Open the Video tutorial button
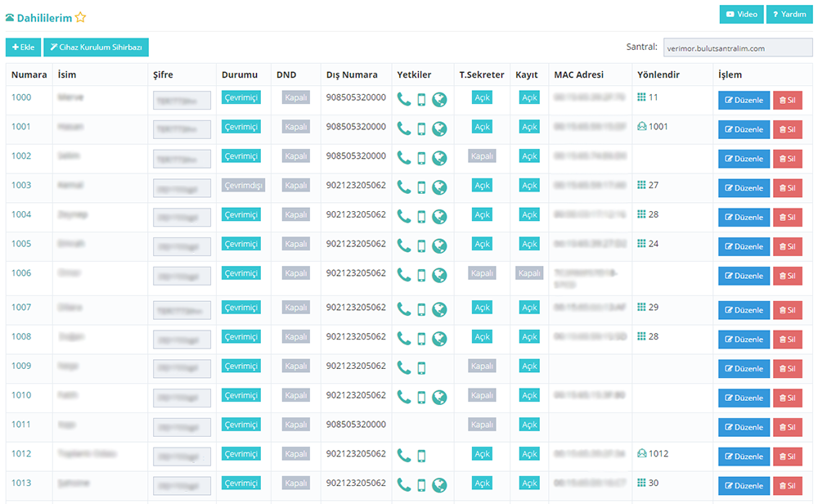The height and width of the screenshot is (504, 818). 741,14
